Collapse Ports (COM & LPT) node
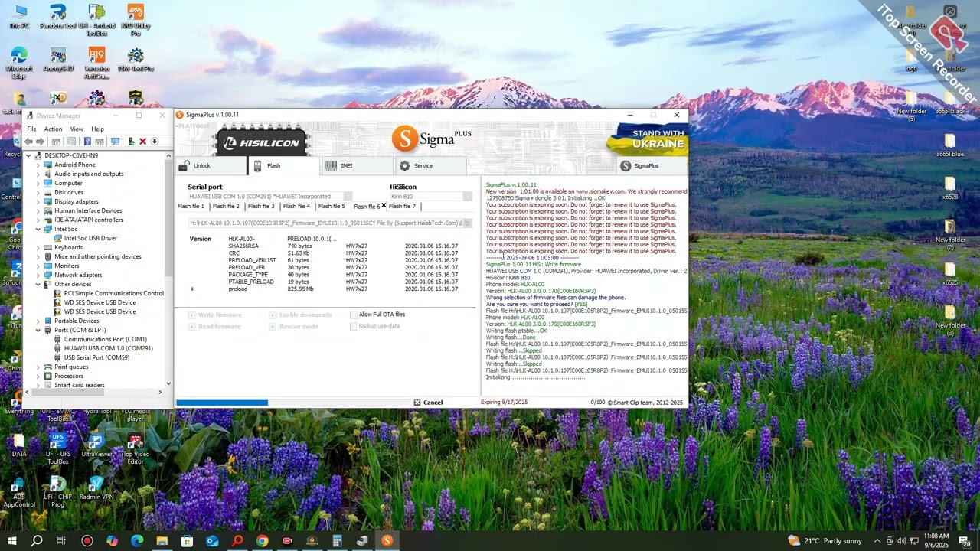The image size is (980, 551). (38, 330)
